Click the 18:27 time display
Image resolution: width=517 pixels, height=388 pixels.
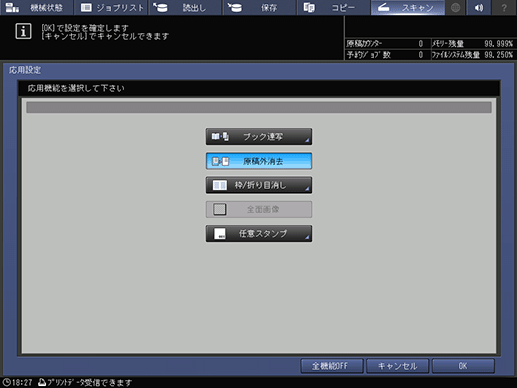[x=22, y=382]
